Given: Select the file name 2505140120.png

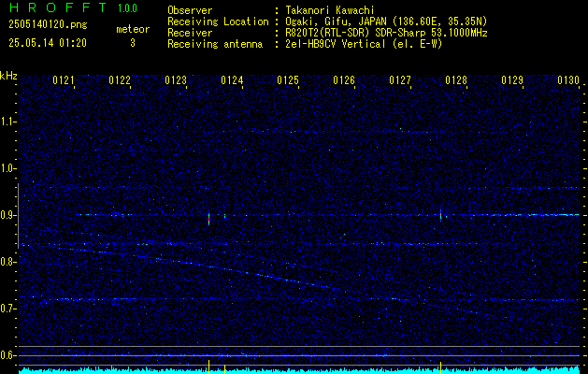Looking at the screenshot, I should (48, 24).
